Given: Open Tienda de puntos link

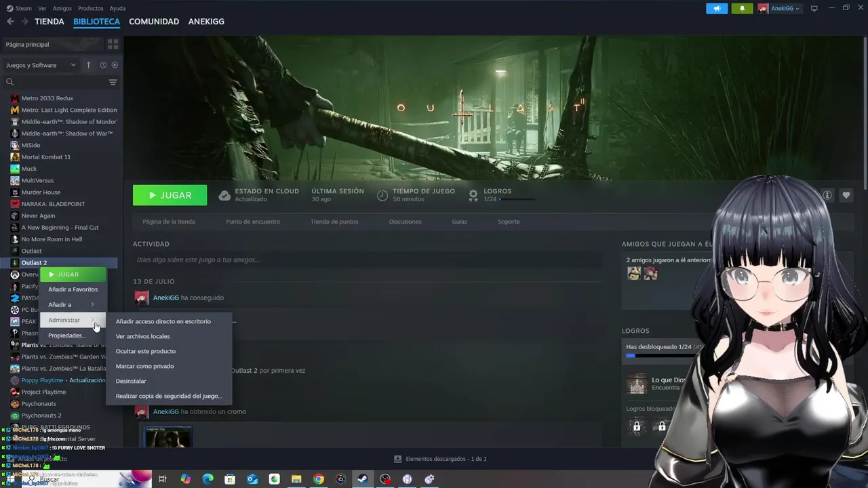Looking at the screenshot, I should coord(334,222).
